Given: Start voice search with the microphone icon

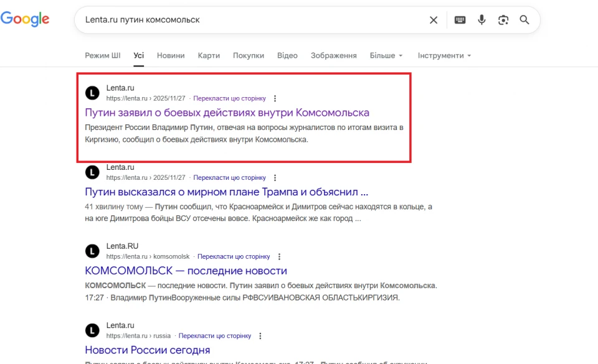Looking at the screenshot, I should tap(482, 20).
